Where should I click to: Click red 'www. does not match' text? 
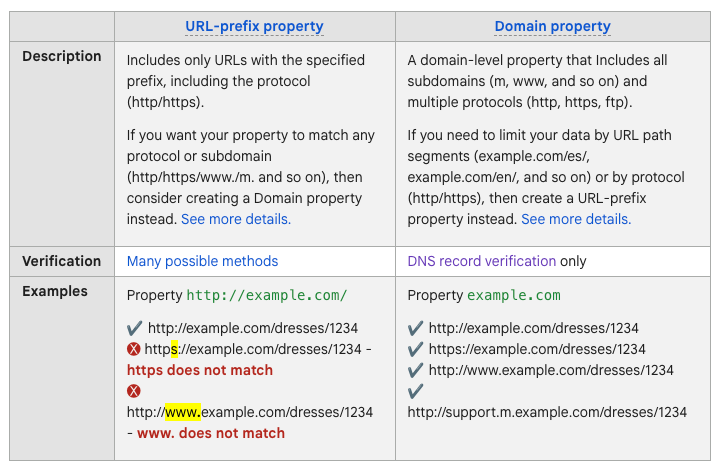click(x=211, y=433)
